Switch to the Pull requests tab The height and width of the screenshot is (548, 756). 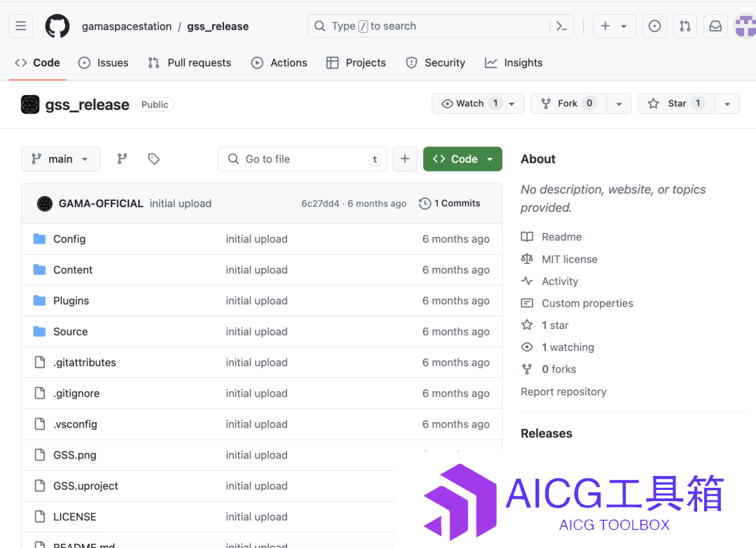pyautogui.click(x=190, y=63)
